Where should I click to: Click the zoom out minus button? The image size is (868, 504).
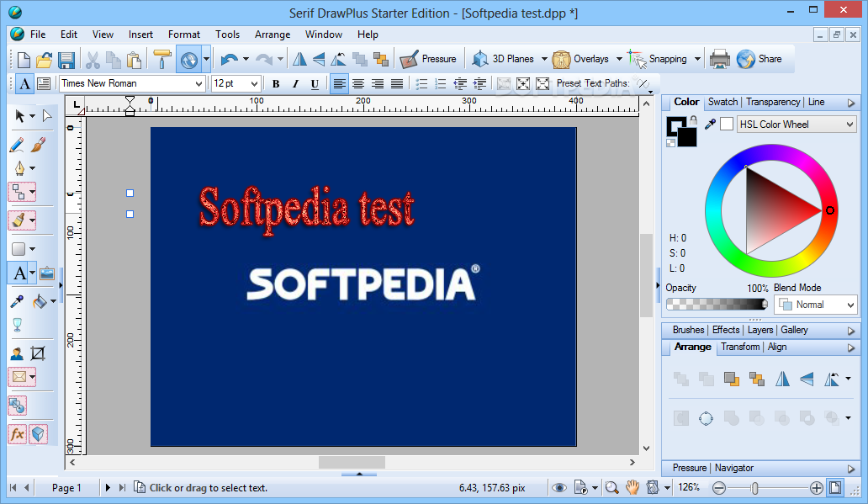(719, 488)
